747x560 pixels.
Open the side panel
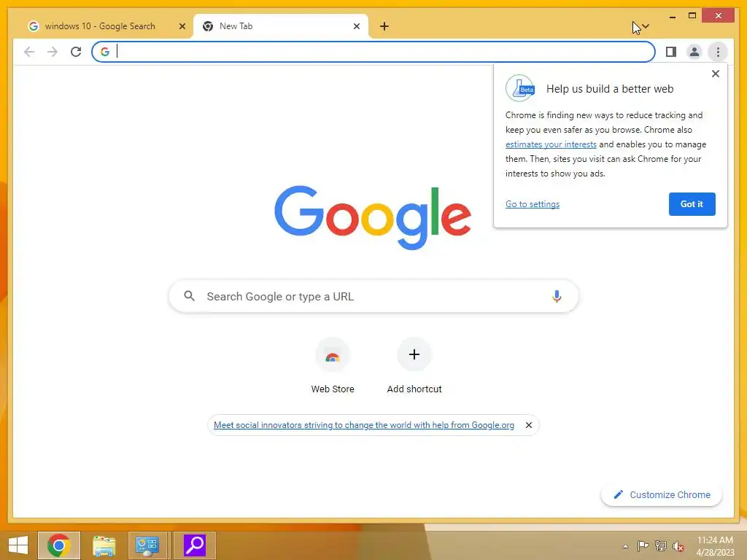coord(671,52)
